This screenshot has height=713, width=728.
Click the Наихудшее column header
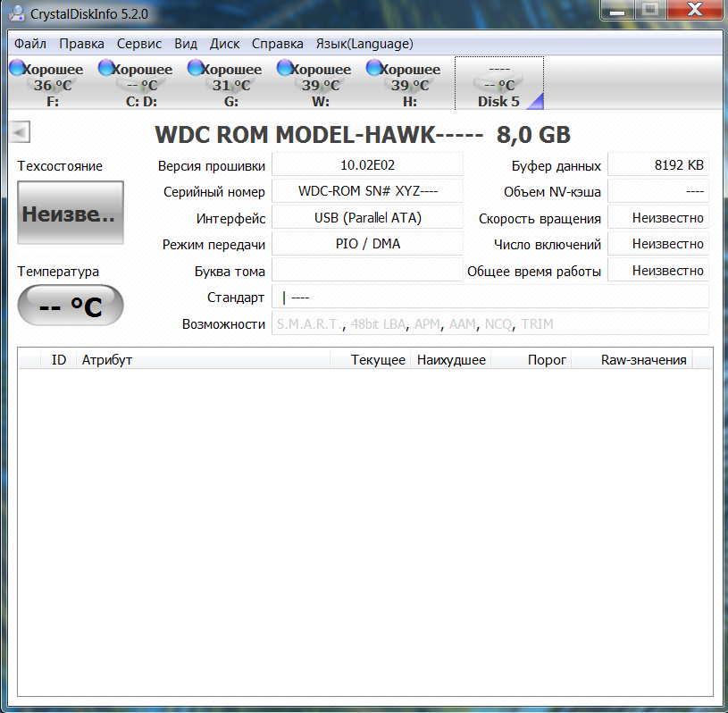(x=451, y=359)
